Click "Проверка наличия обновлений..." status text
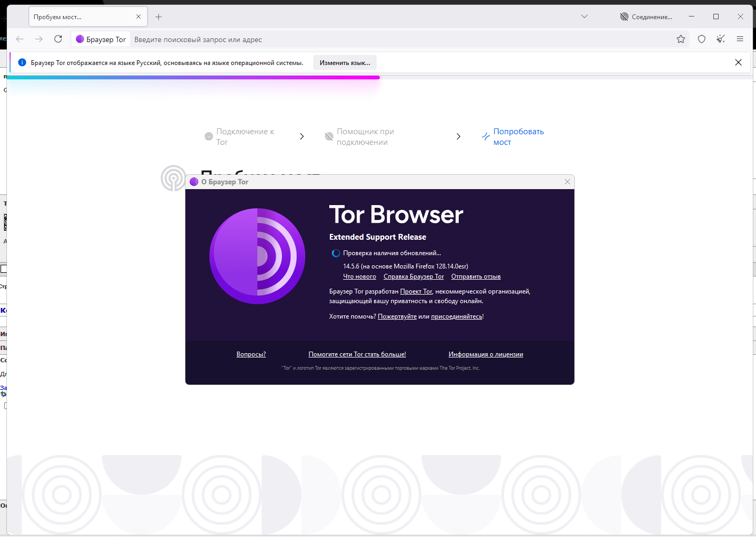756x537 pixels. coord(392,253)
